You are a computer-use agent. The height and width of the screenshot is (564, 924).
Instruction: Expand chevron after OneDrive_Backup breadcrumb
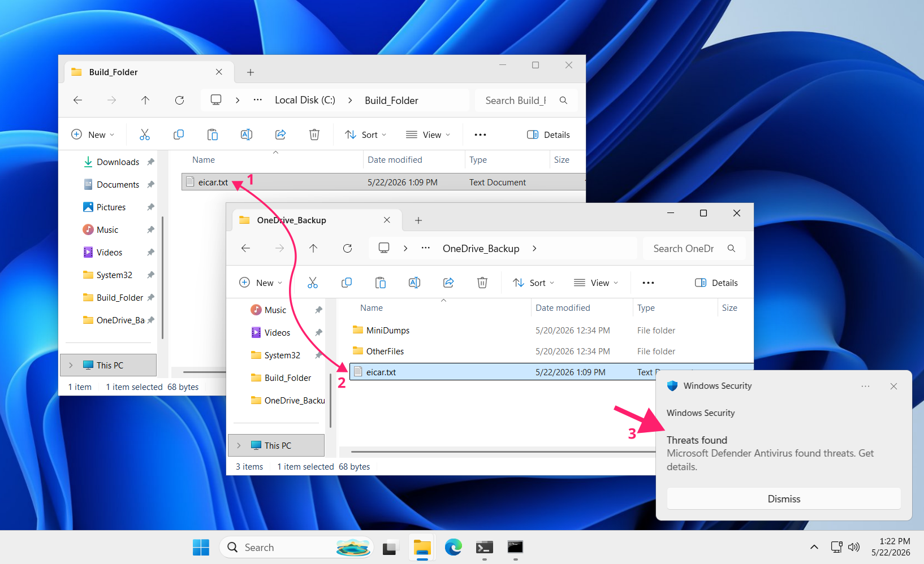[534, 248]
